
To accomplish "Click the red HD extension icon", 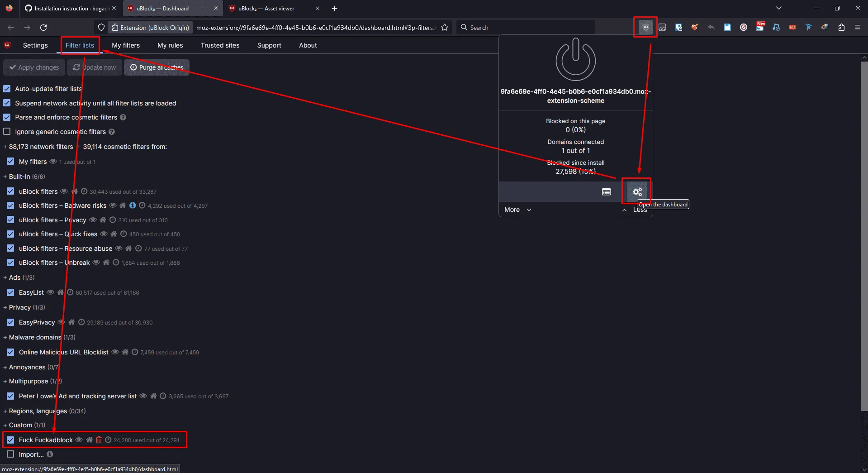I will click(792, 27).
